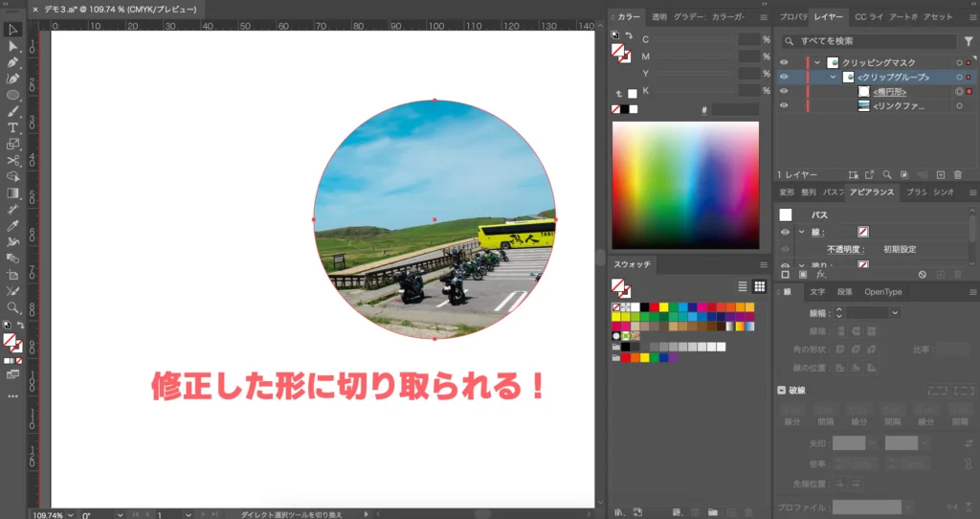Click target circle of <楕円形> layer
Screen dimensions: 980x519
959,91
